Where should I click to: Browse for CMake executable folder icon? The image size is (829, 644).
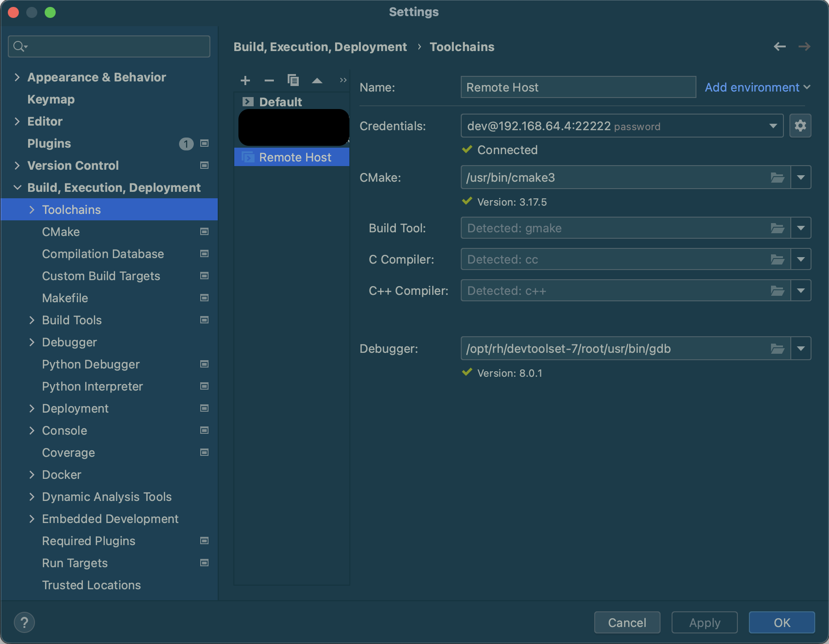[777, 178]
